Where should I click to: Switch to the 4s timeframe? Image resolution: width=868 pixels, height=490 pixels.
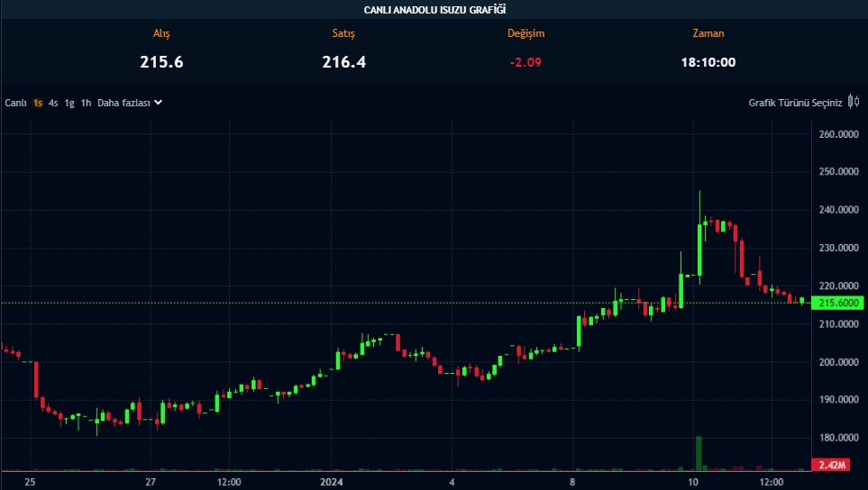point(53,103)
